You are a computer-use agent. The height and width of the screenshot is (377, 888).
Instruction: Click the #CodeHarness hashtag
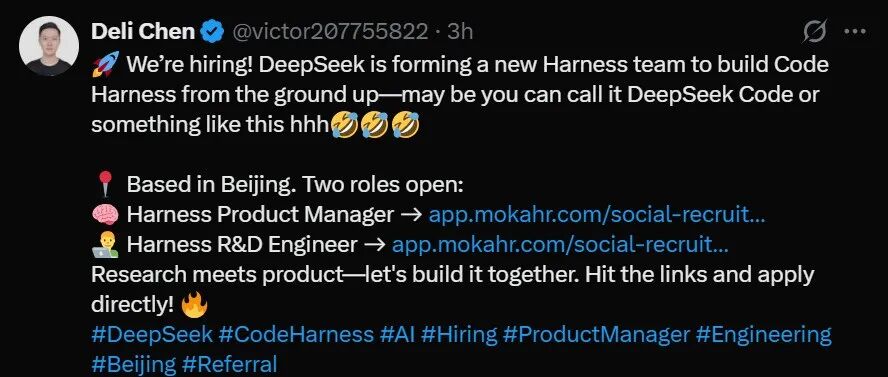[296, 334]
